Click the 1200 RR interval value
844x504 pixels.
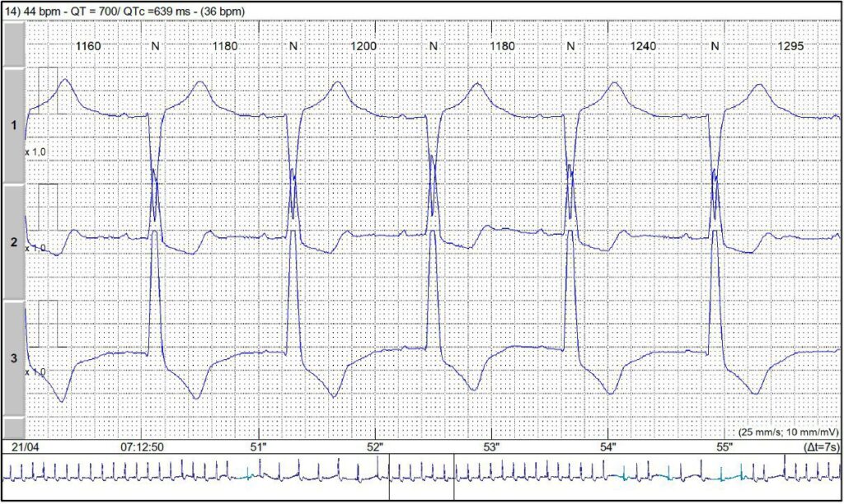(363, 46)
